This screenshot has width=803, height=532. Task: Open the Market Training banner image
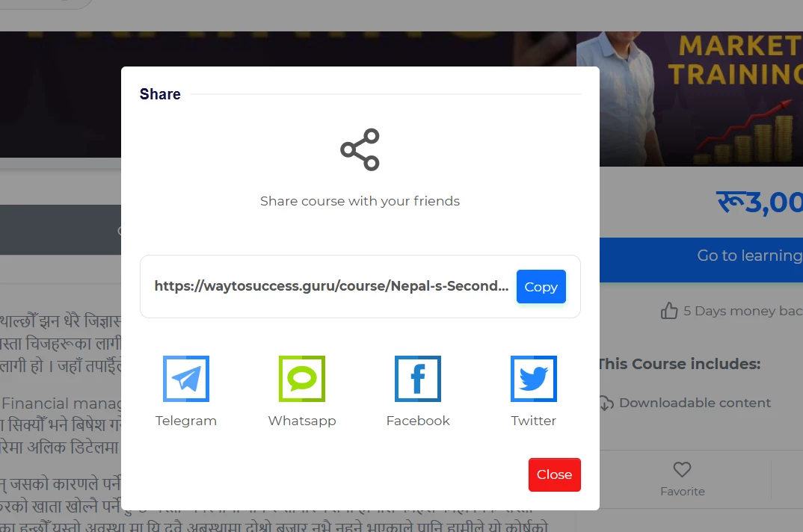[x=701, y=99]
